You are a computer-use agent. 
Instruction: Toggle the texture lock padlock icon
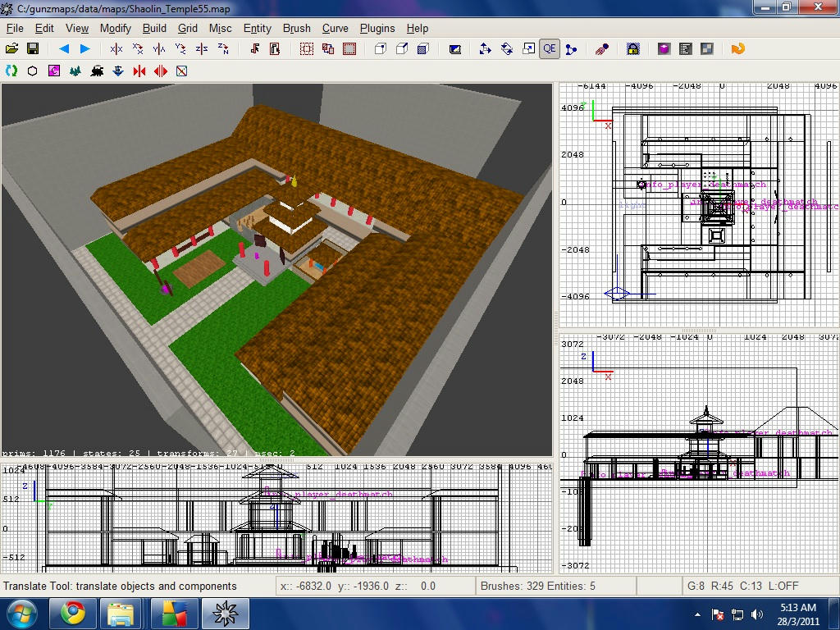[x=632, y=49]
